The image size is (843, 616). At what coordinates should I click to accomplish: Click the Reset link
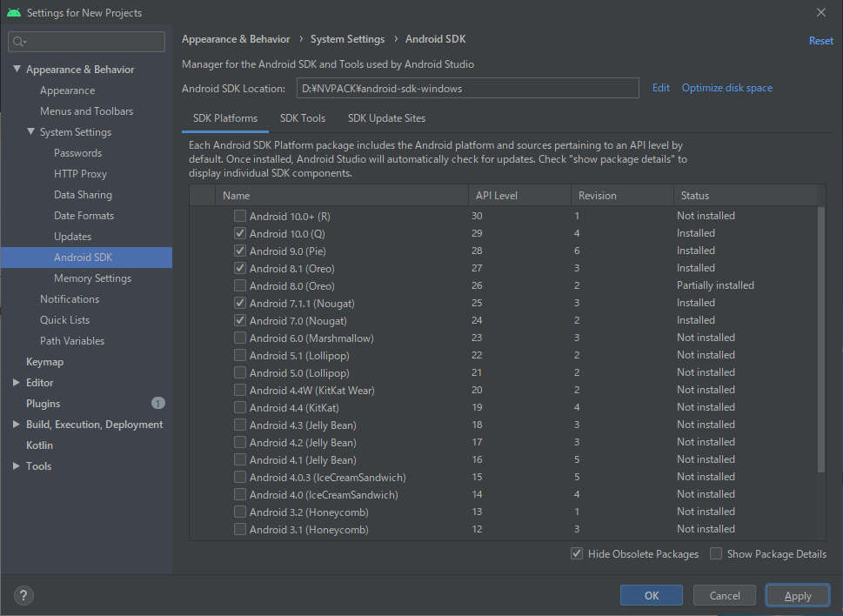click(821, 41)
